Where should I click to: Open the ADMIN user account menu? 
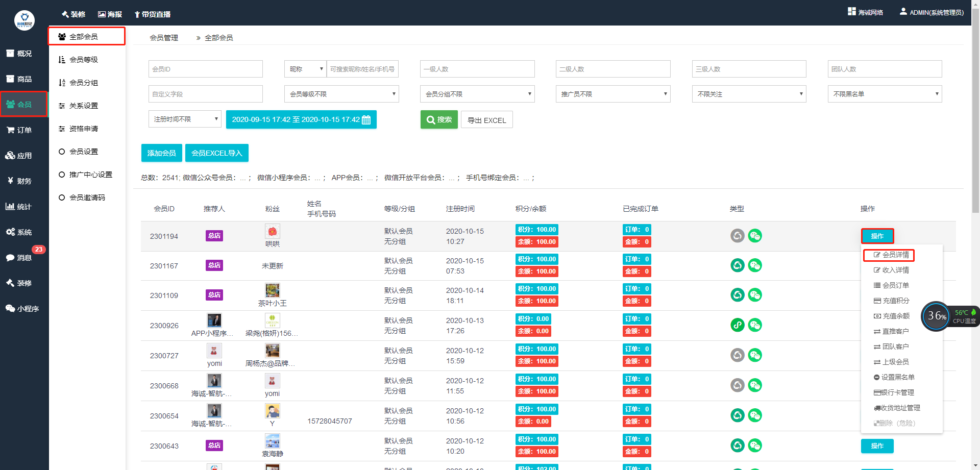pos(932,12)
